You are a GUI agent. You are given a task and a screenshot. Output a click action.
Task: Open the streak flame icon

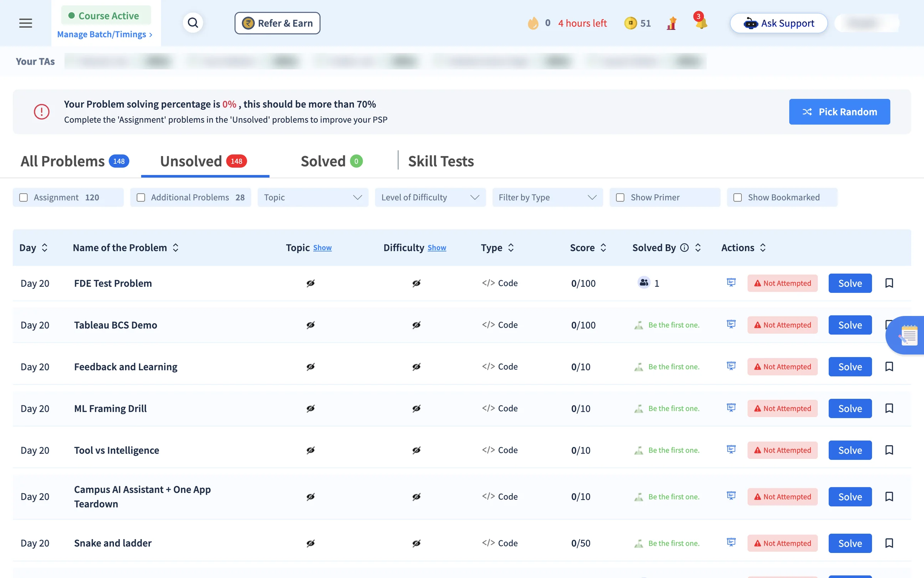click(533, 23)
